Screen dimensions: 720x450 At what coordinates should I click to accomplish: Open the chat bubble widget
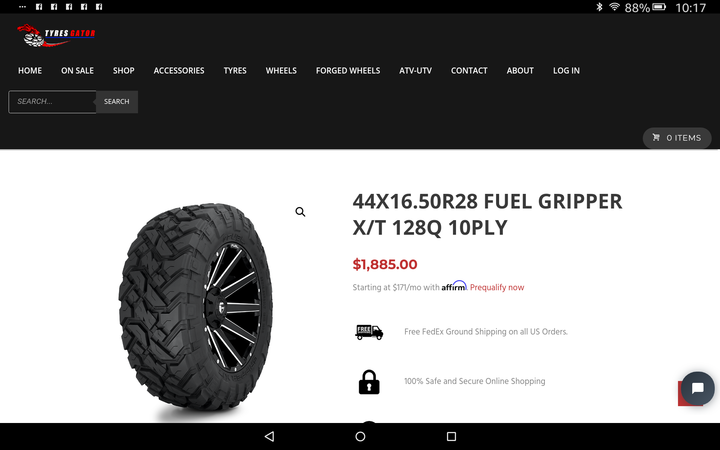698,388
